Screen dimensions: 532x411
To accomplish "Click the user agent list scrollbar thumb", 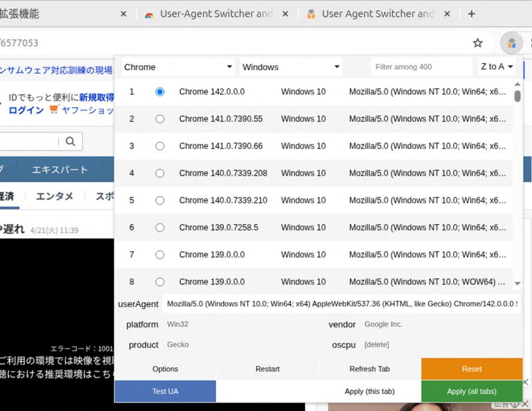I will click(517, 96).
